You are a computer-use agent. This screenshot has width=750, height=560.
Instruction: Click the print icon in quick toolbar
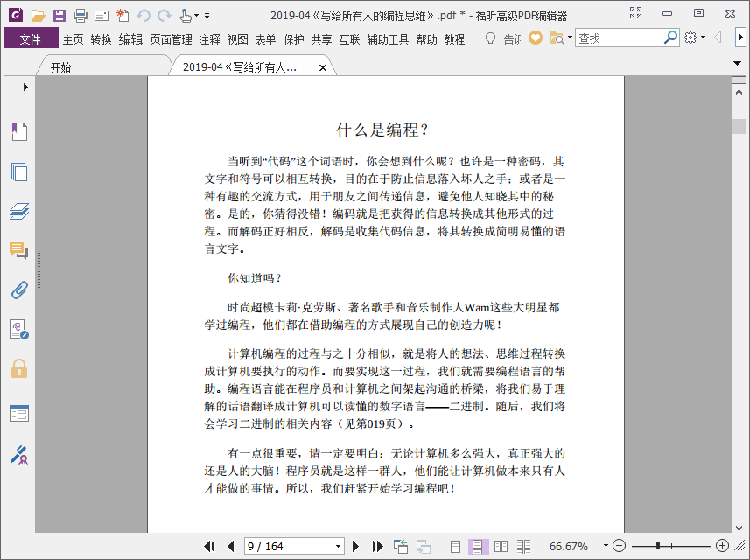coord(81,16)
